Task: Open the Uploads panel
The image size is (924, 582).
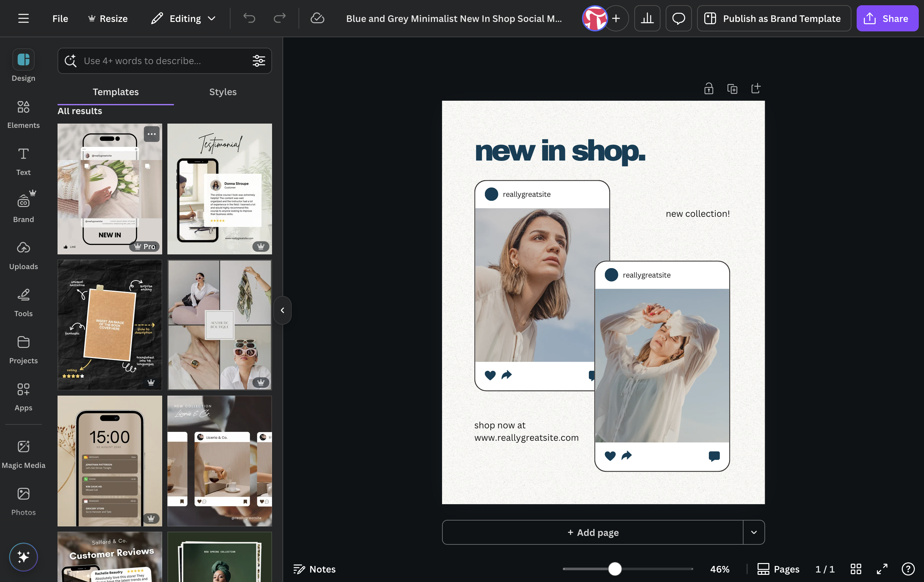Action: click(24, 255)
